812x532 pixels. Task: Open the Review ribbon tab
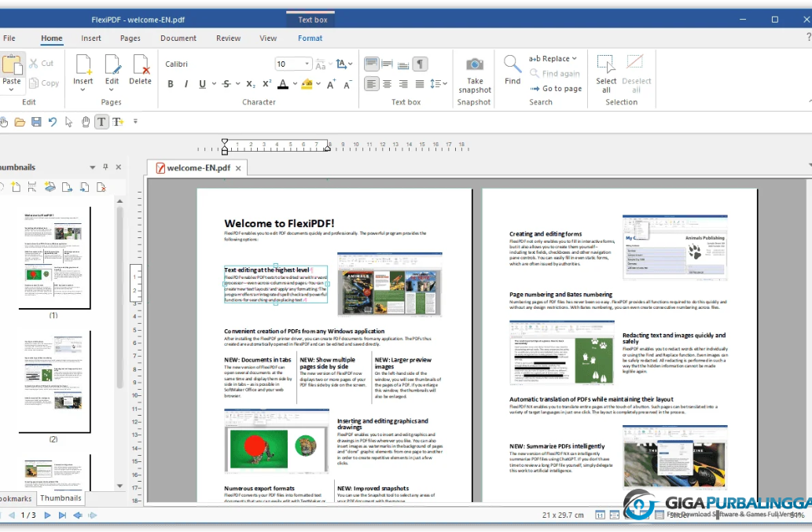click(229, 38)
